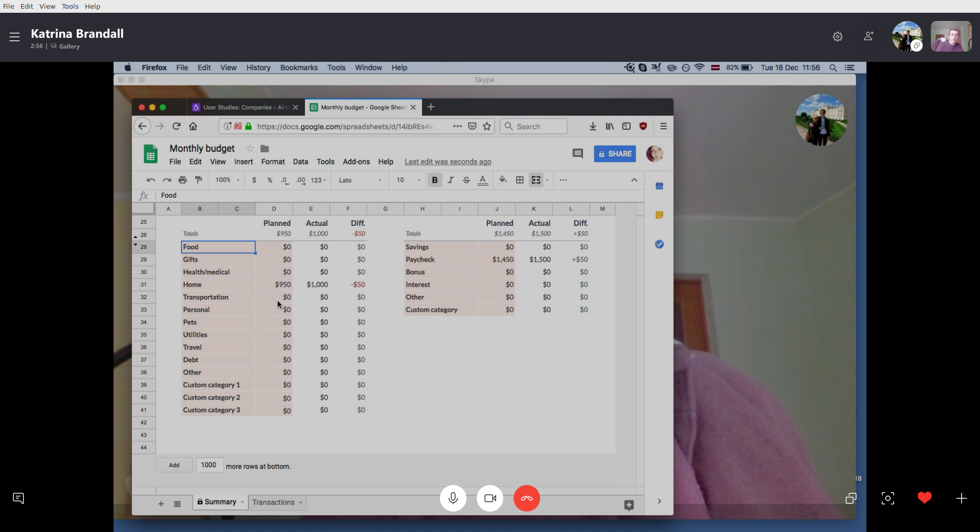980x532 pixels.
Task: Open more call options plus icon
Action: pyautogui.click(x=962, y=498)
